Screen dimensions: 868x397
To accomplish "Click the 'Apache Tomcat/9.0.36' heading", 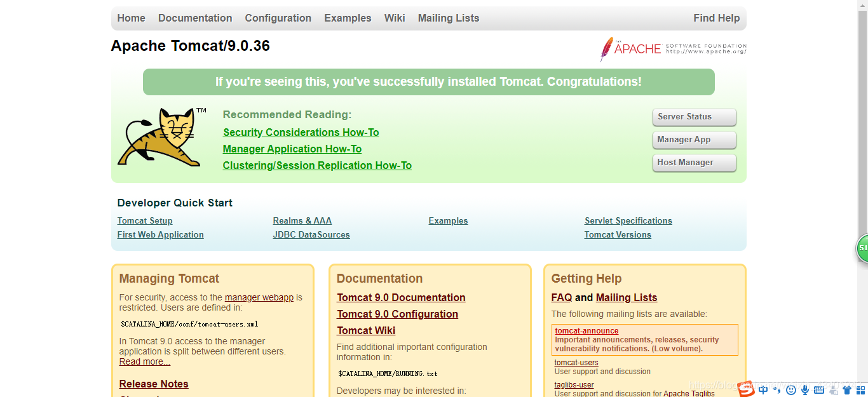I will [191, 46].
